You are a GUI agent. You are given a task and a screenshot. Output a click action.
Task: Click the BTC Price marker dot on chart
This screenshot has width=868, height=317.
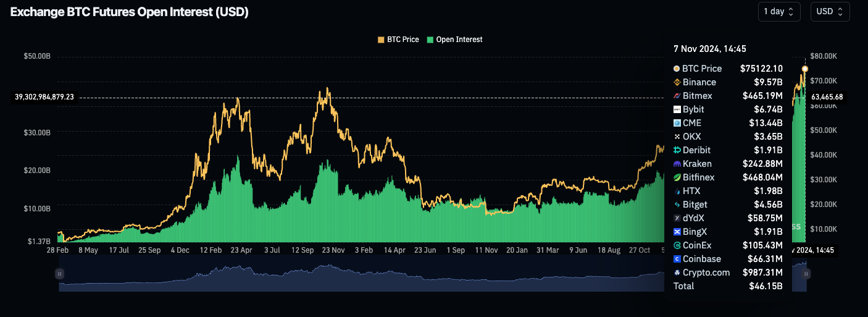(805, 69)
